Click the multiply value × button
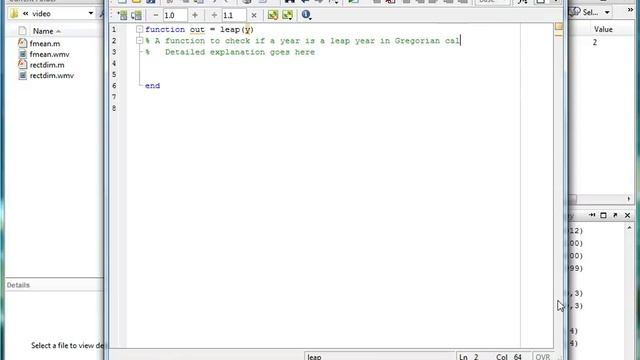Image resolution: width=640 pixels, height=360 pixels. (x=254, y=16)
